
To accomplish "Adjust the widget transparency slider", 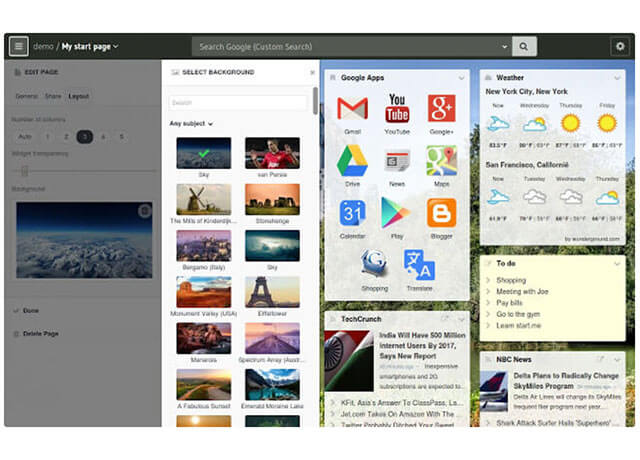I will (25, 171).
